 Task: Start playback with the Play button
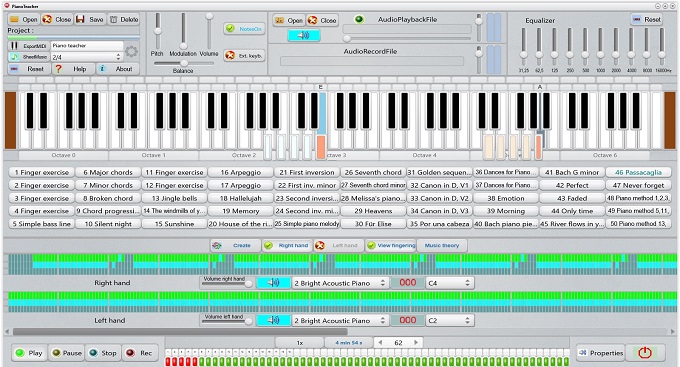(29, 353)
